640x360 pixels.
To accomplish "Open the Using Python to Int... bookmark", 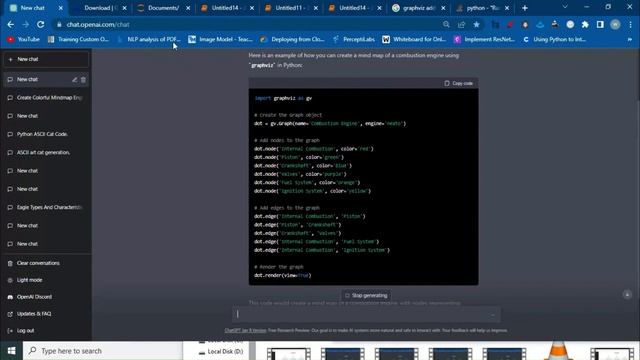I will (x=555, y=39).
